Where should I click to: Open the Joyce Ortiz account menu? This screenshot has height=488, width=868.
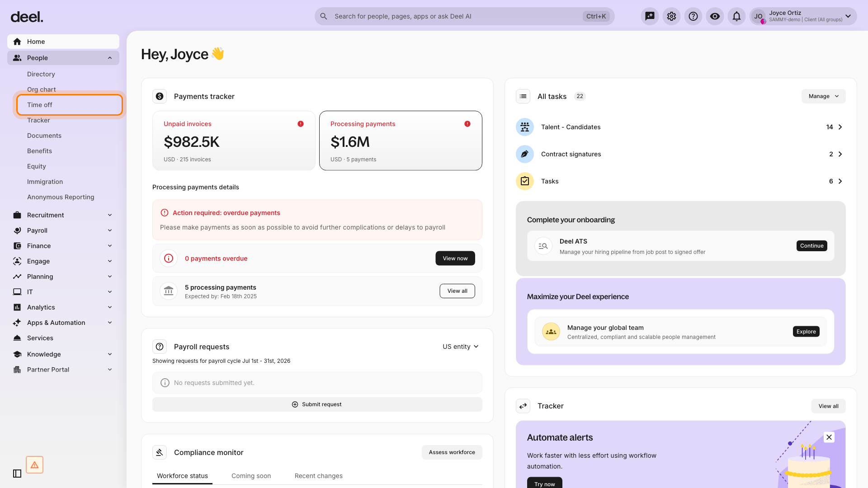pos(803,16)
